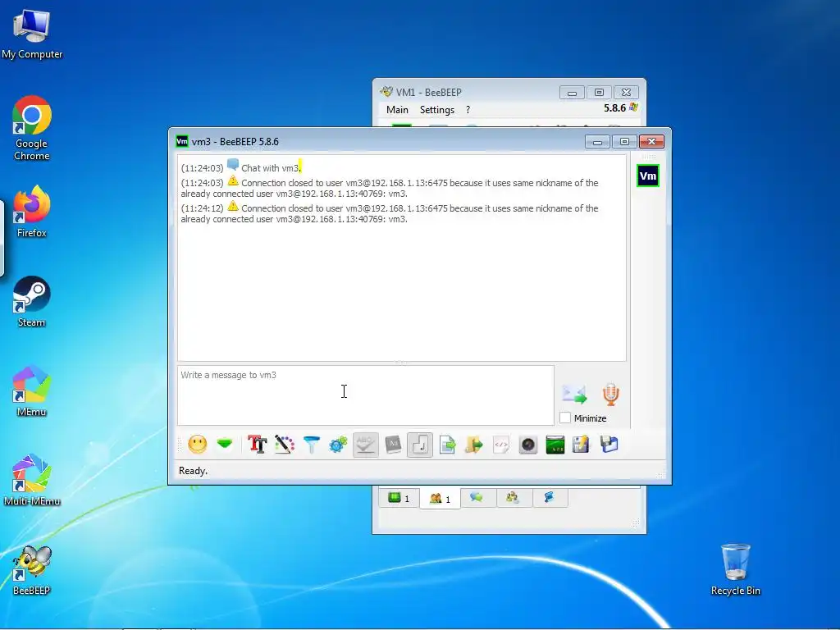This screenshot has width=840, height=630.
Task: Click the 11:24:12 connection closed warning message
Action: tap(390, 213)
